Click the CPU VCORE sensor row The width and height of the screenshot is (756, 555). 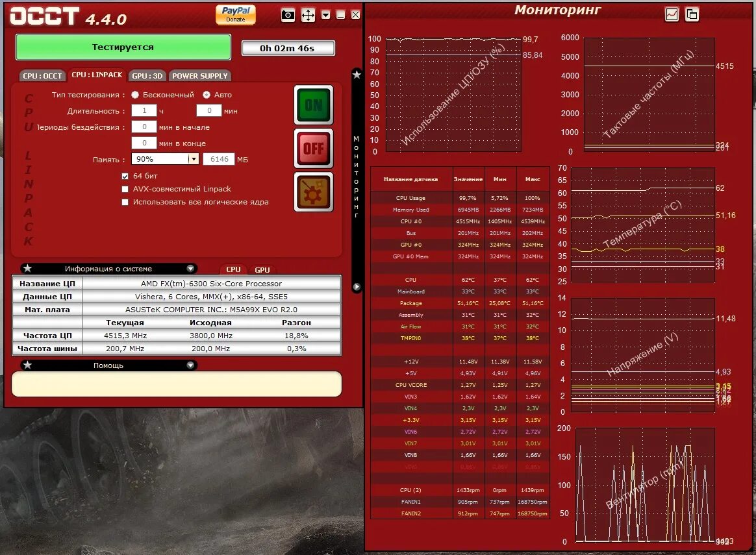460,385
